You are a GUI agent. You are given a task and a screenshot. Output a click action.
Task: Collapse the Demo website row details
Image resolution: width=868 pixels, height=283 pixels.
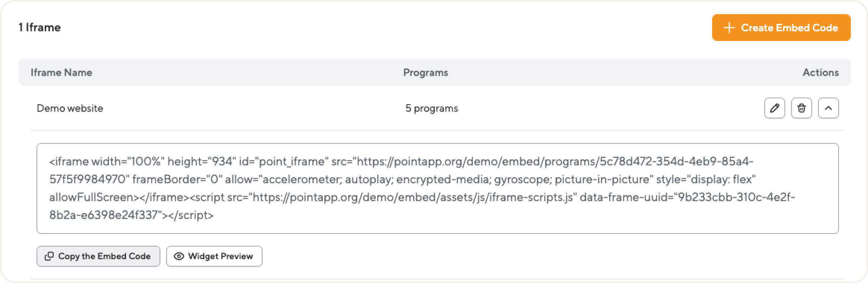pyautogui.click(x=828, y=108)
